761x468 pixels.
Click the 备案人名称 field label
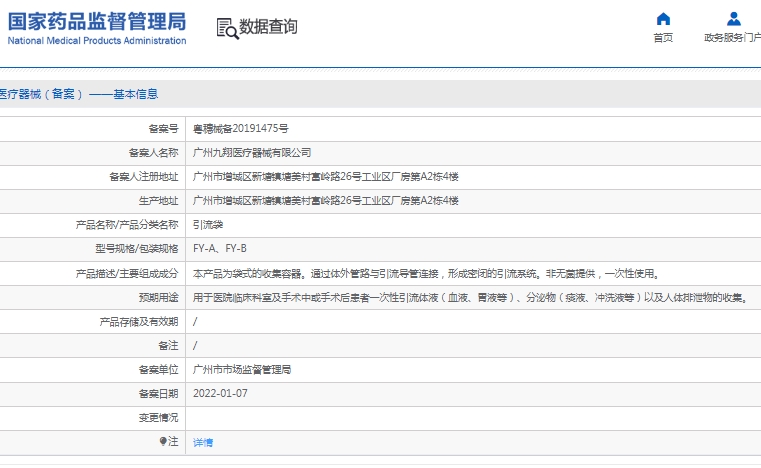(154, 153)
